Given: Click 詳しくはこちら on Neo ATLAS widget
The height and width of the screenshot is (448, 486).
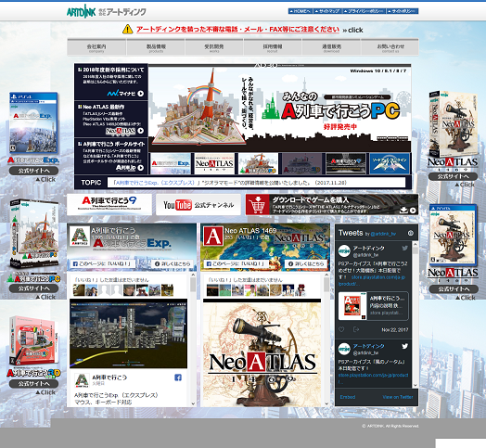Looking at the screenshot, I should coord(306,263).
